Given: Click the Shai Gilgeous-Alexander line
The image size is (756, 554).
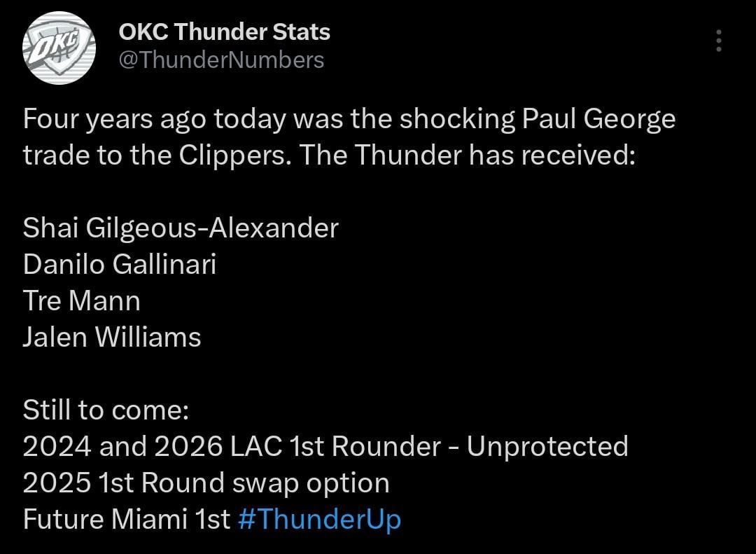Looking at the screenshot, I should point(181,228).
